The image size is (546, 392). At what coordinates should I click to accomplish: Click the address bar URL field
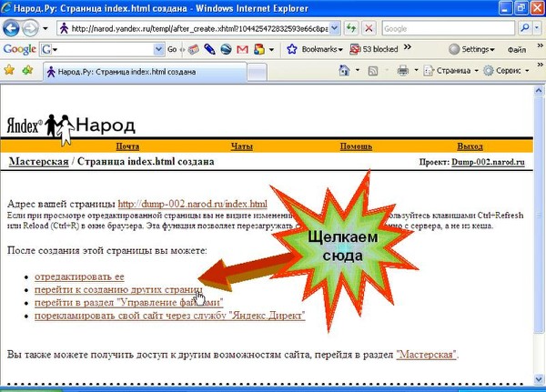(194, 28)
